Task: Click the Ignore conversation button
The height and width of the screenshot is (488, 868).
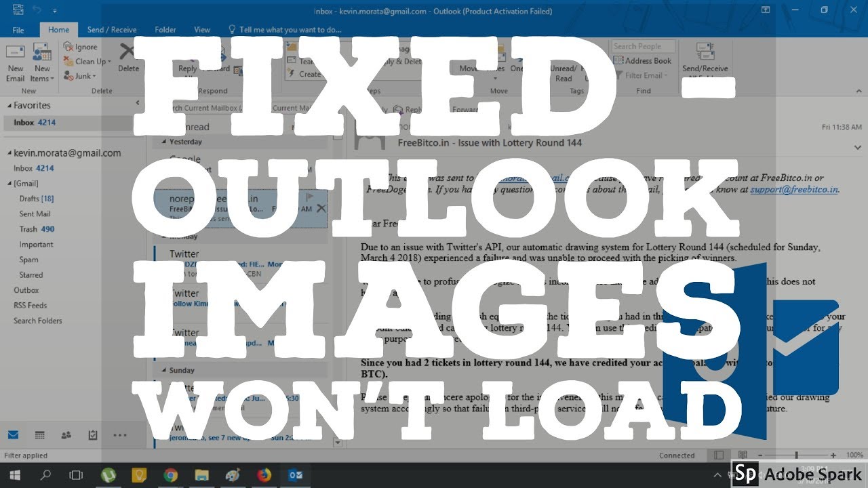Action: 81,47
